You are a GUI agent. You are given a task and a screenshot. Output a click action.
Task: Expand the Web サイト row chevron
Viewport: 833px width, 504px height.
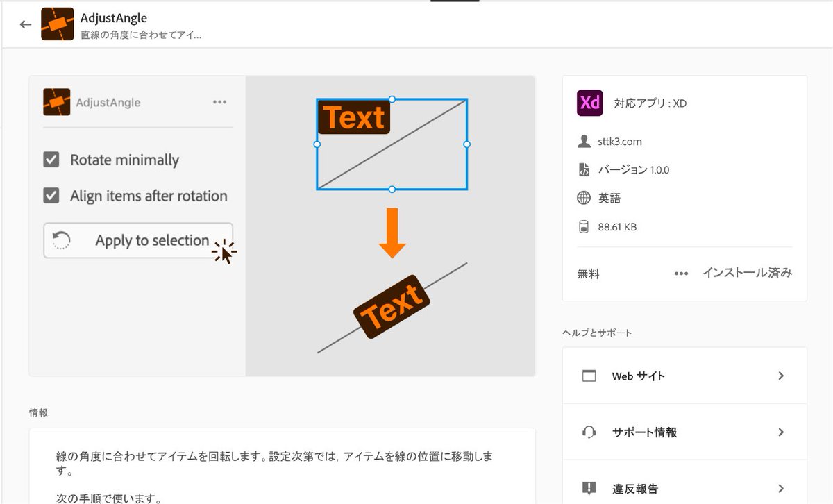781,376
